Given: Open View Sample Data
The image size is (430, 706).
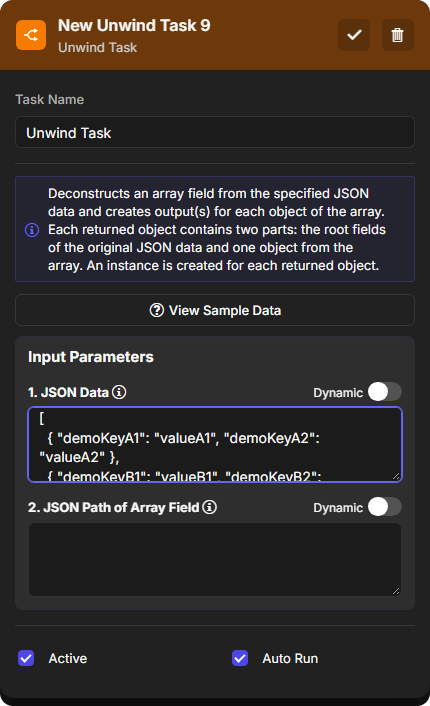Looking at the screenshot, I should coord(215,310).
